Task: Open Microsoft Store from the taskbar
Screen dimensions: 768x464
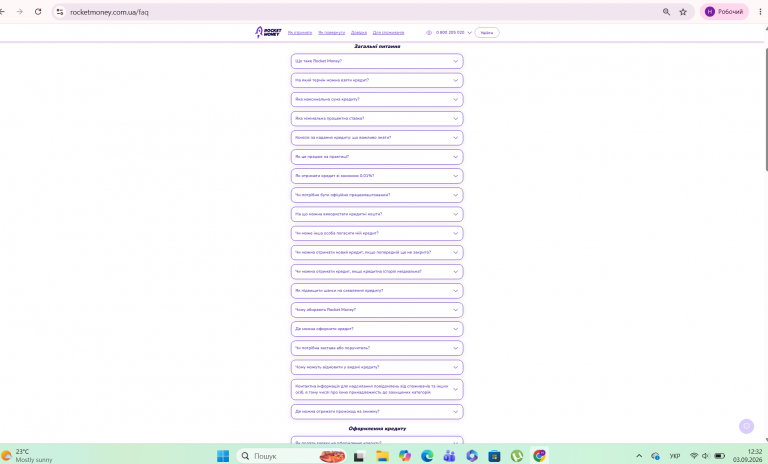Action: click(x=494, y=456)
